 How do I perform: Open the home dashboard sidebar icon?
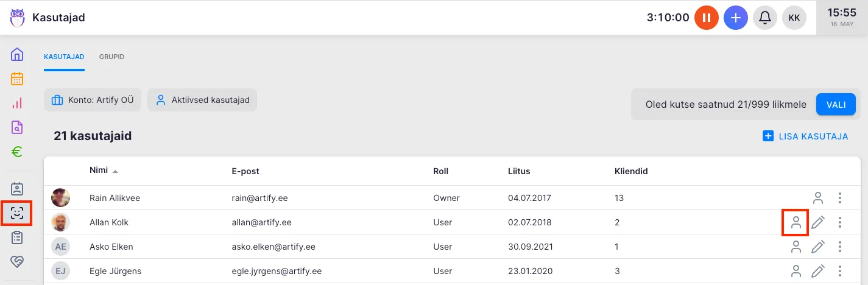17,54
